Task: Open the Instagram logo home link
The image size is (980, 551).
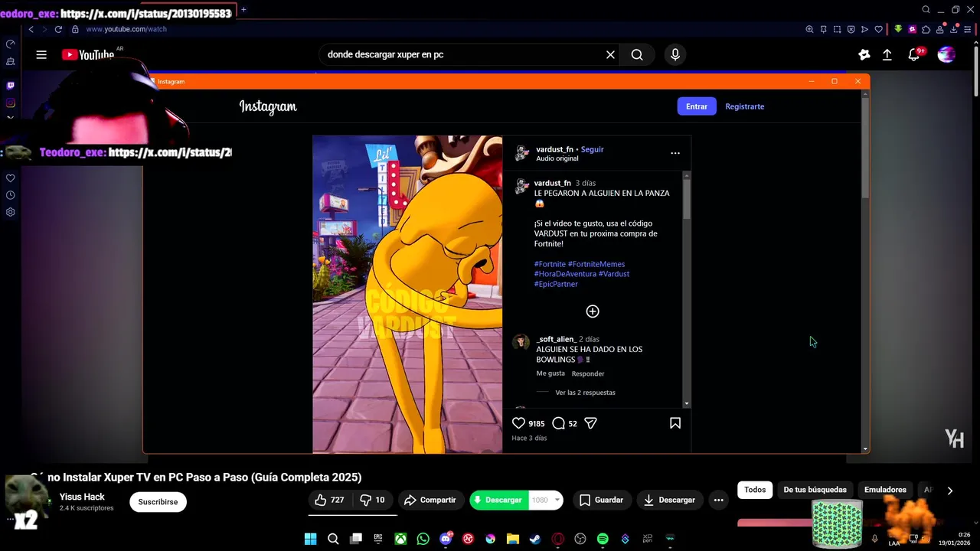Action: 268,106
